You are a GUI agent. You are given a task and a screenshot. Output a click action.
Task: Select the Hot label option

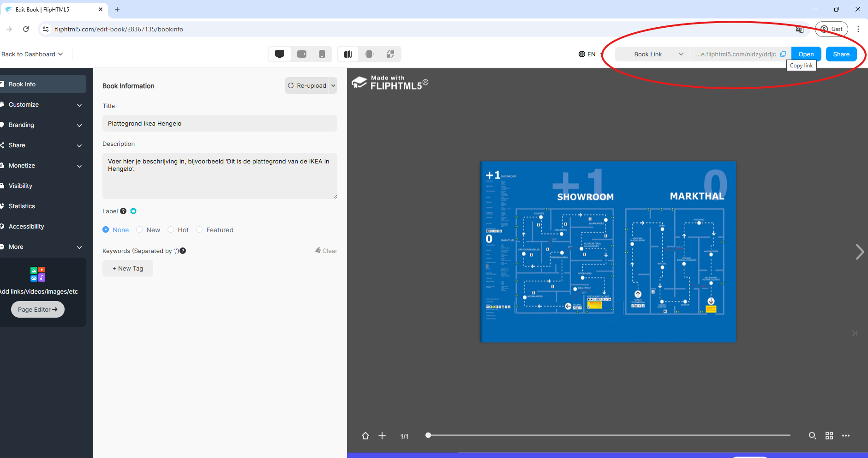click(171, 230)
